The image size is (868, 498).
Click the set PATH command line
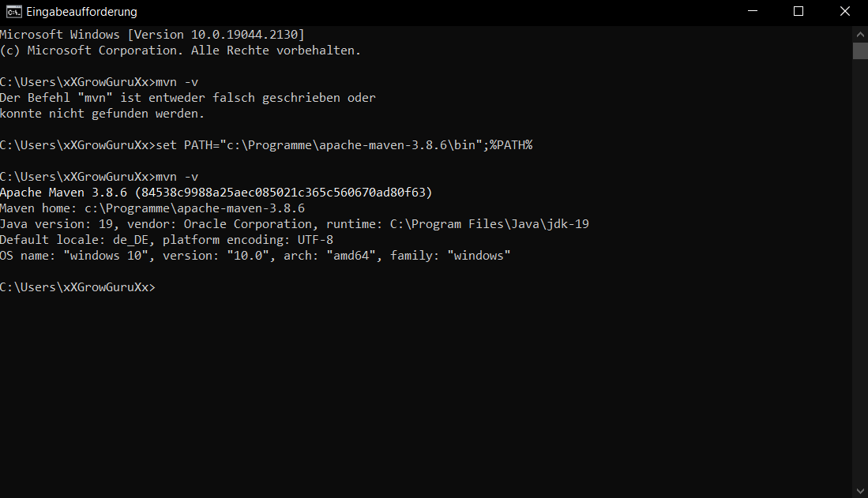click(x=266, y=145)
